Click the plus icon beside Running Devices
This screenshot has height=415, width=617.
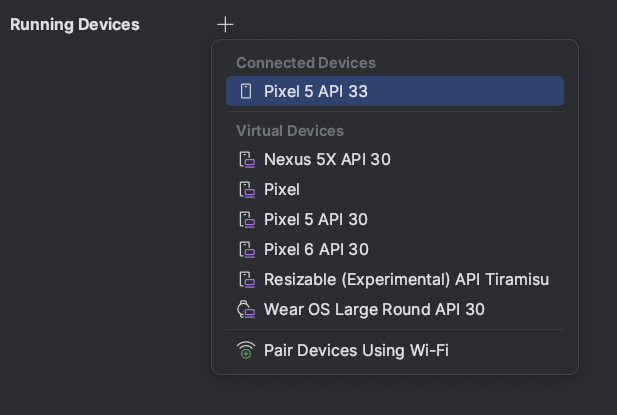click(225, 24)
